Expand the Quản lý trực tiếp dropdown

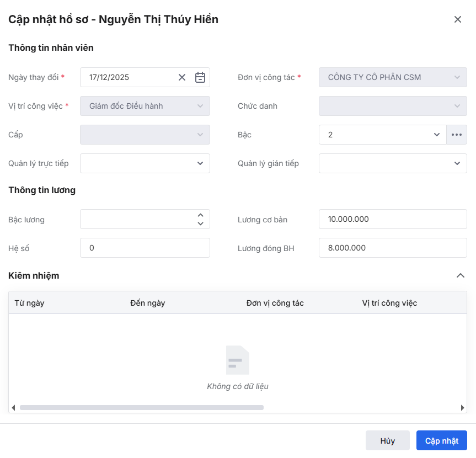(x=200, y=163)
